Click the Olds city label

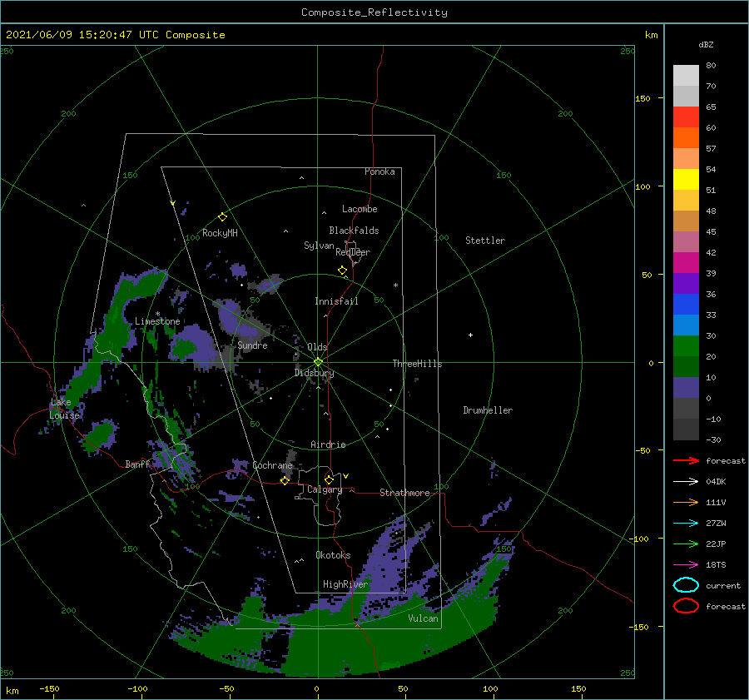[317, 347]
